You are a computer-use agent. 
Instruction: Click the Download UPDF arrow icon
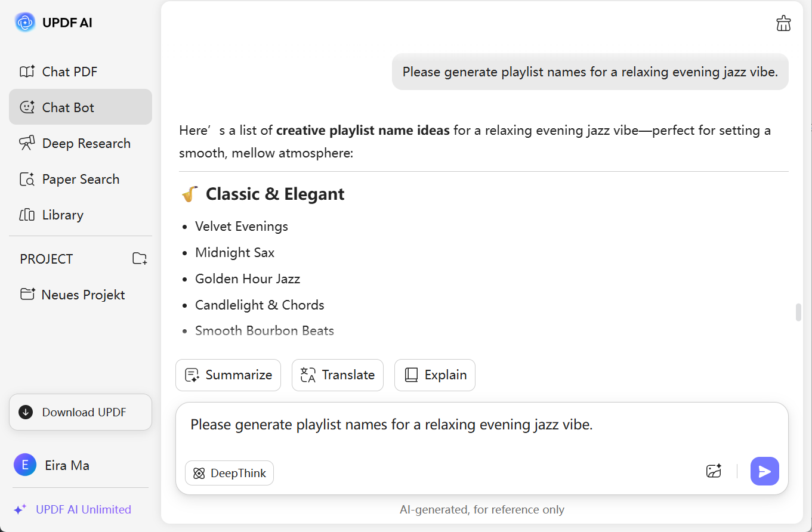(x=26, y=412)
